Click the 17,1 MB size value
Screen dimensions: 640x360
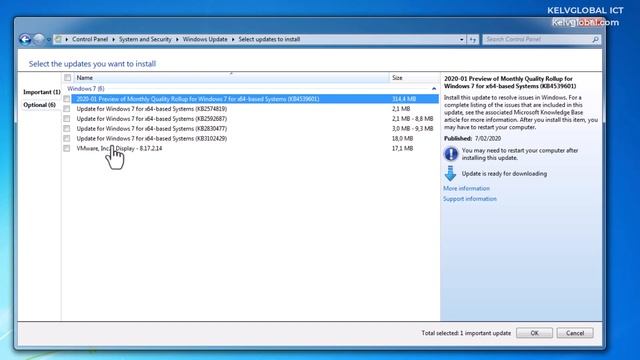(402, 148)
